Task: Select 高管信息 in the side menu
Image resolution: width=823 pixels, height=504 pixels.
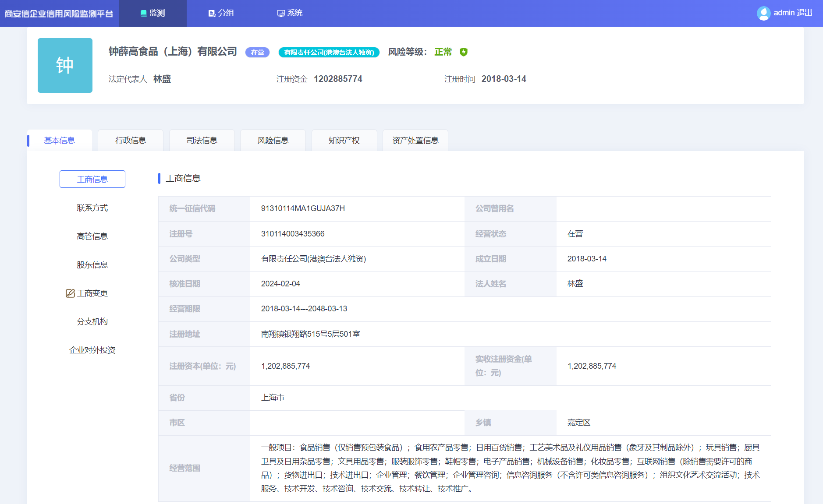Action: click(x=92, y=236)
